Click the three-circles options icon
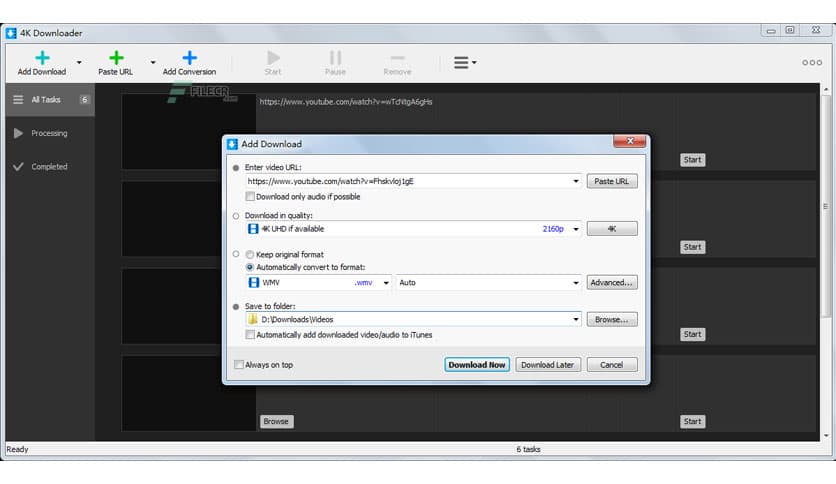Viewport: 836px width, 484px height. coord(811,62)
